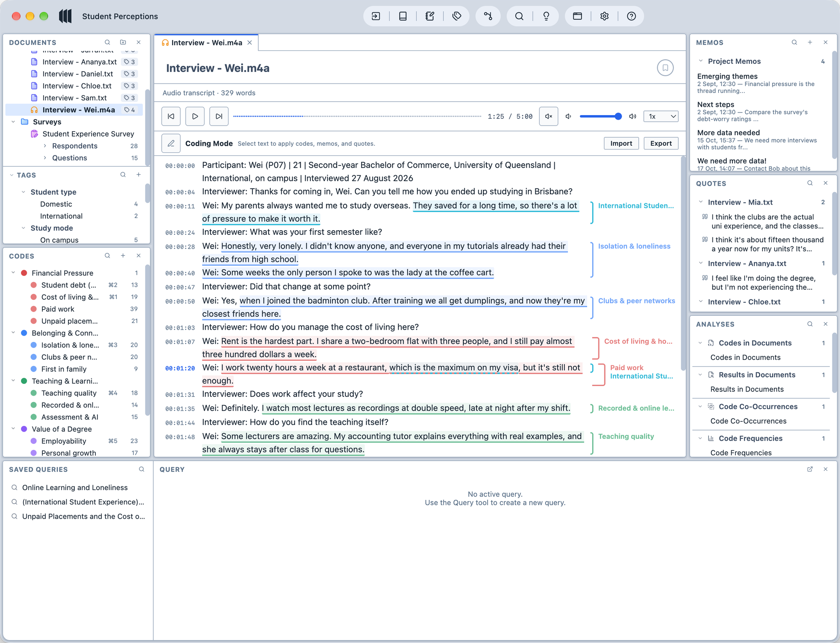This screenshot has height=643, width=840.
Task: Click the Import button
Action: coord(621,144)
